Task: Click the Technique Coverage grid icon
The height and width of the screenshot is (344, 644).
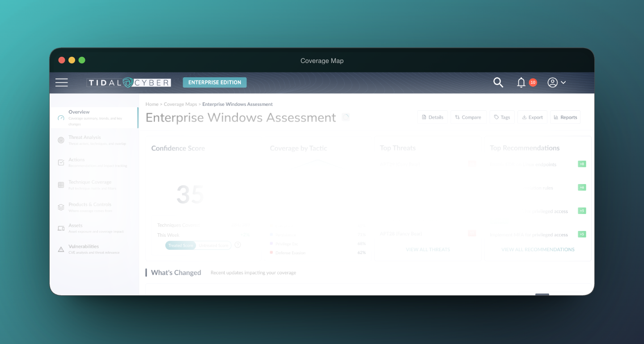Action: pyautogui.click(x=61, y=185)
